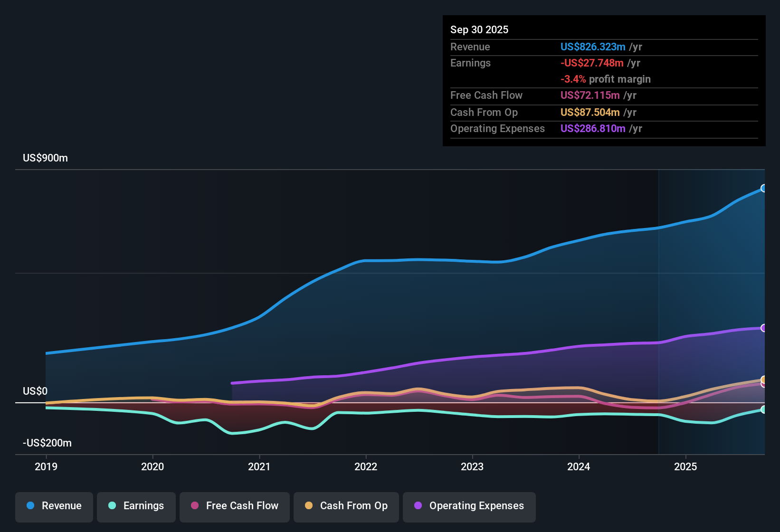This screenshot has width=780, height=532.
Task: Click the -3.4% profit margin text
Action: click(606, 79)
